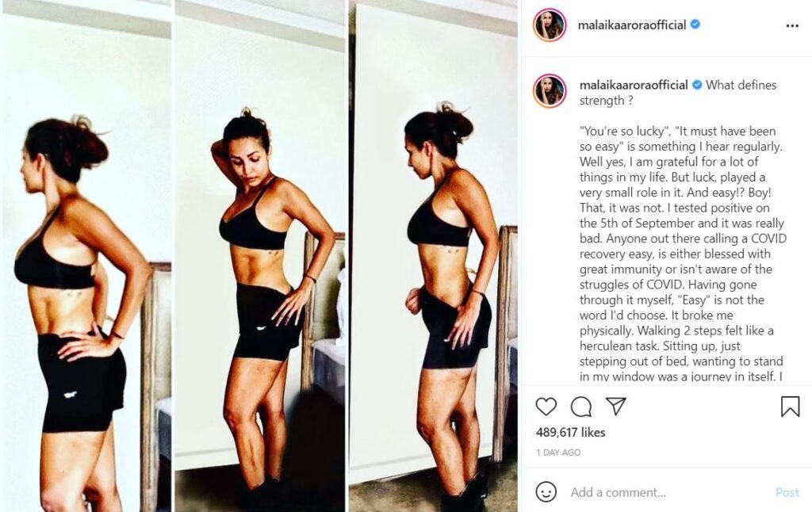Viewport: 812px width, 512px height.
Task: Click the left panel of photo
Action: tap(86, 256)
